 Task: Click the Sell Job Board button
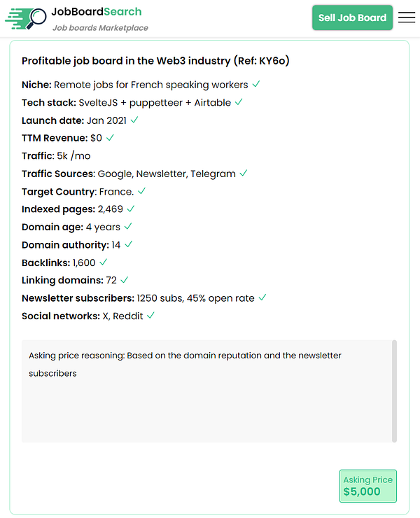tap(352, 18)
